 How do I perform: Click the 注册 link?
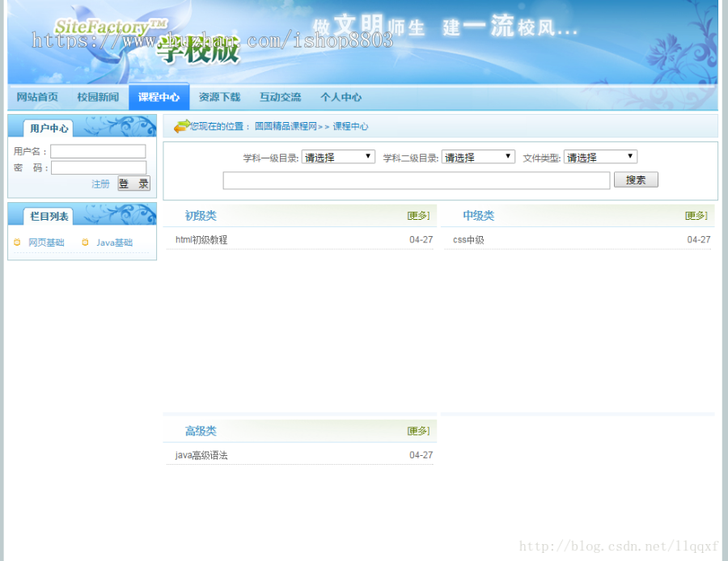100,184
